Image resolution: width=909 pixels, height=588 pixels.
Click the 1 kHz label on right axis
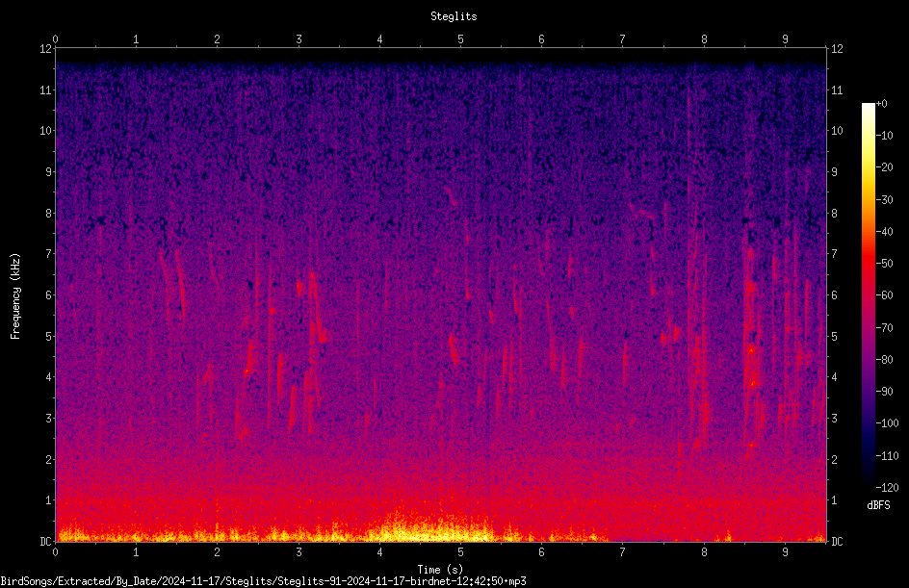(x=834, y=500)
